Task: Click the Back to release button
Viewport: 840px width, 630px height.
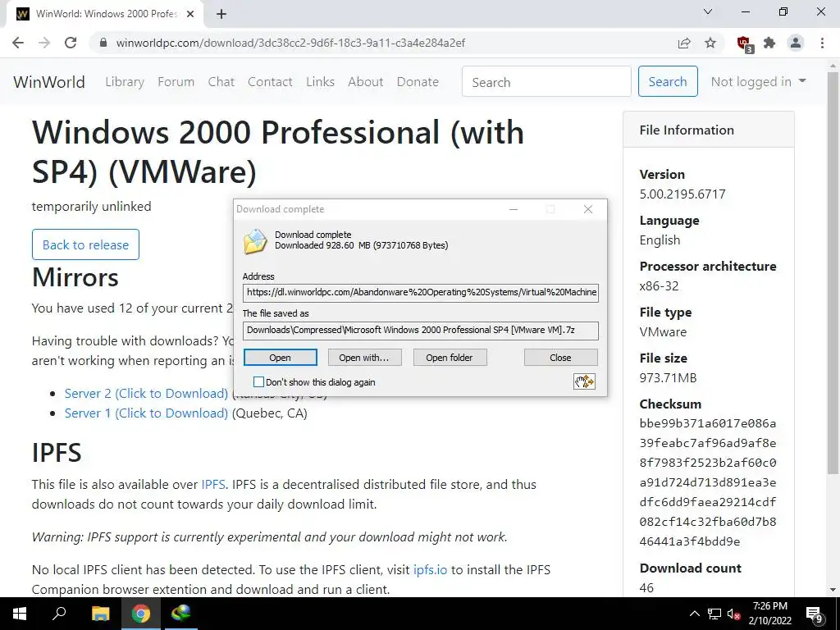Action: coord(85,244)
